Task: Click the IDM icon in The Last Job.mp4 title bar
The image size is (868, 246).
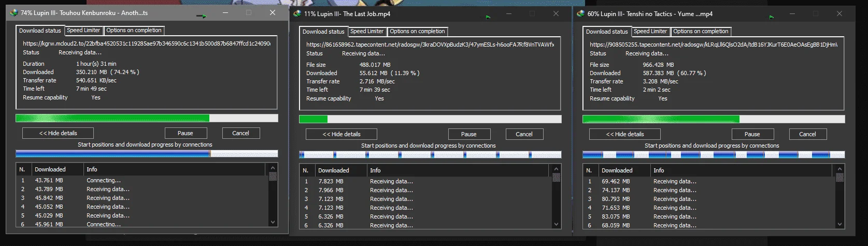Action: pyautogui.click(x=297, y=14)
